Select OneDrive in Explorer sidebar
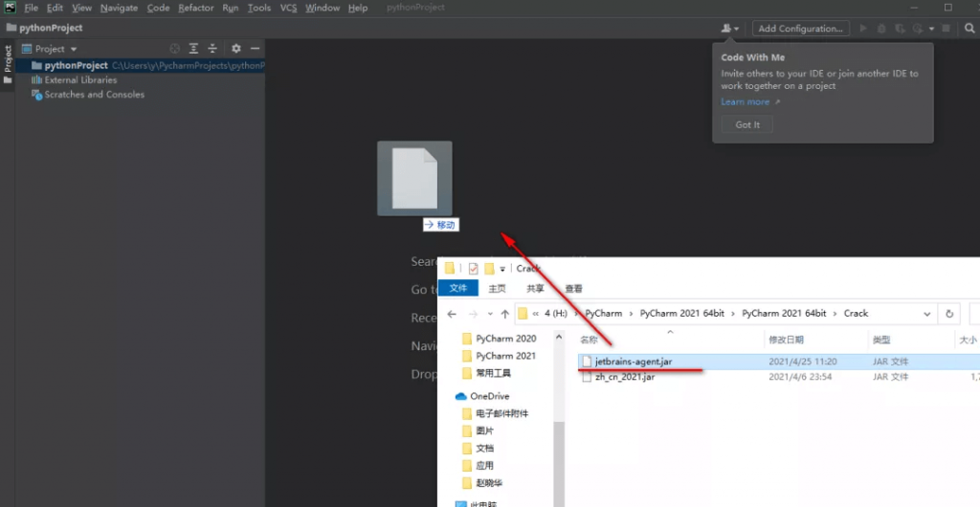 click(x=489, y=396)
